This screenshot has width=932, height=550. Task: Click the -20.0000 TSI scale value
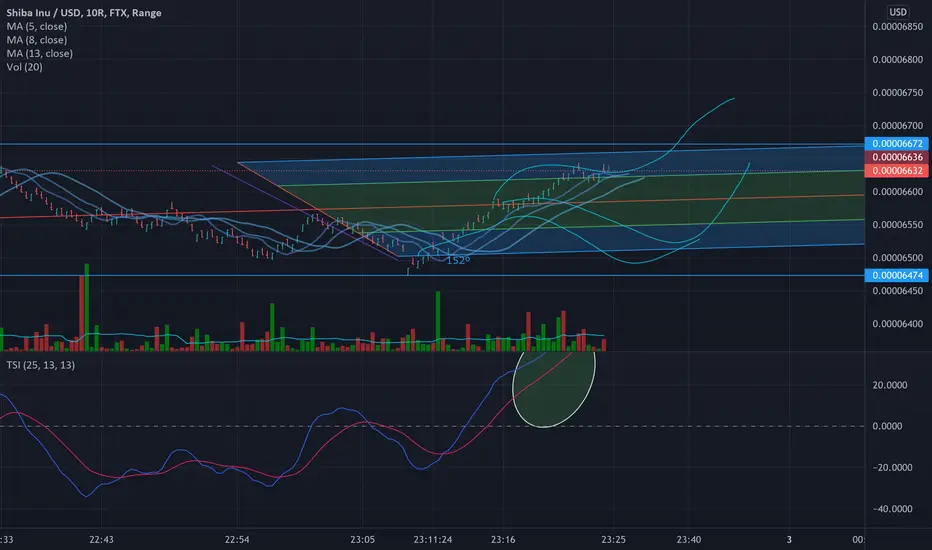(x=892, y=467)
